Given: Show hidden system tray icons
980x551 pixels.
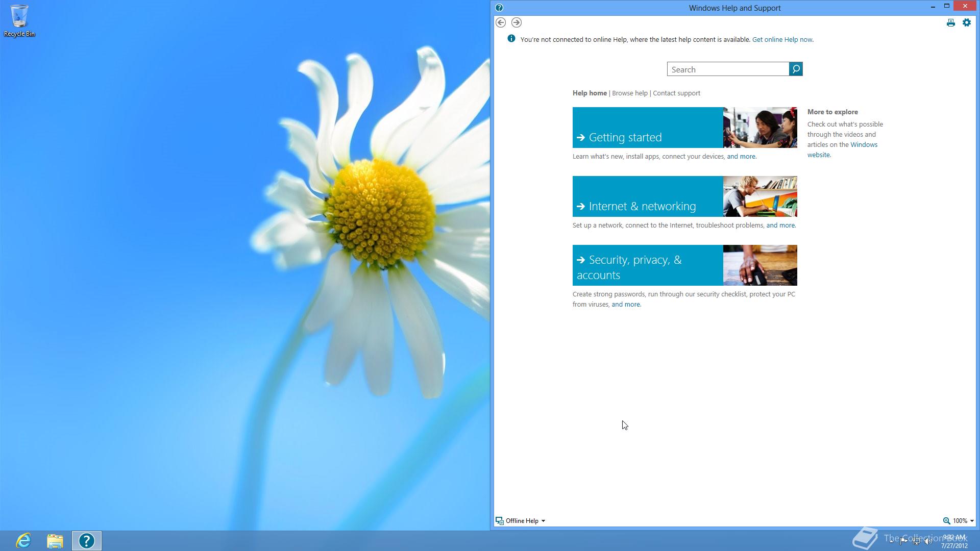Looking at the screenshot, I should pyautogui.click(x=891, y=541).
